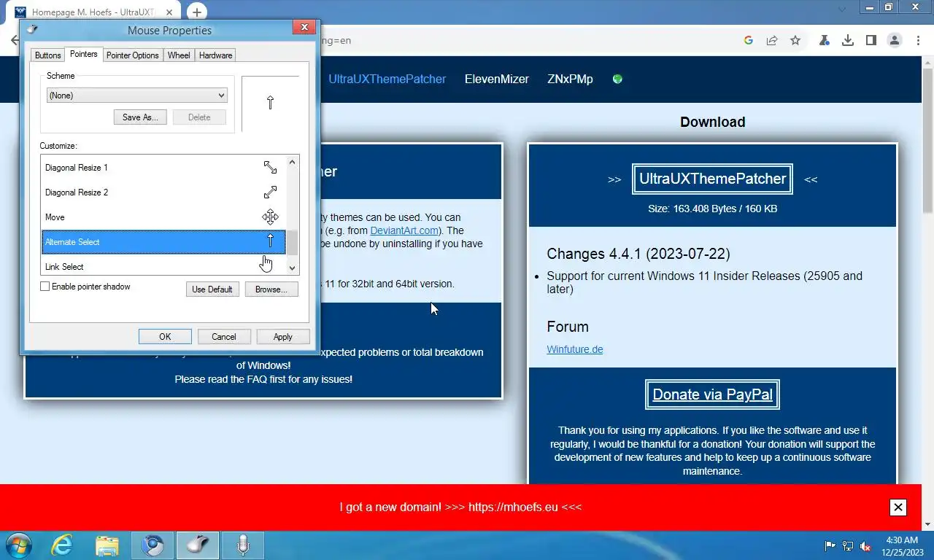Open the Pointer Options tab
The image size is (934, 560).
(133, 55)
